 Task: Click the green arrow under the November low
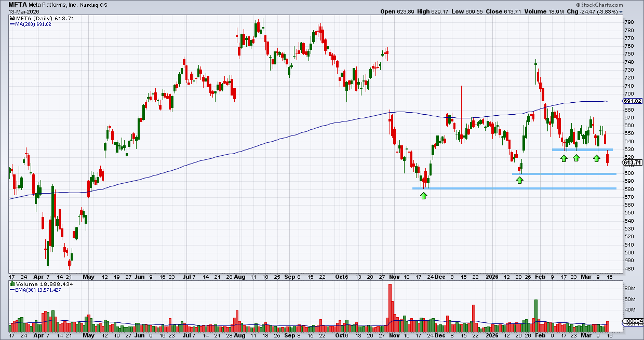click(424, 196)
